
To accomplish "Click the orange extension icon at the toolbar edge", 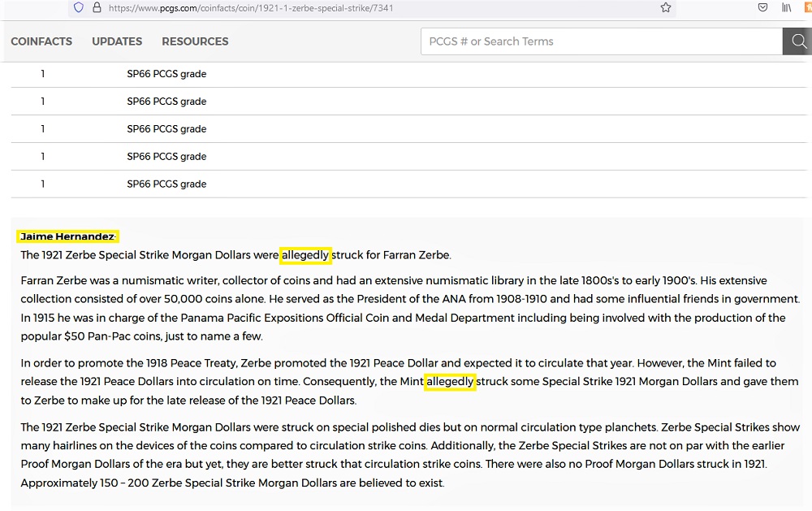I will (809, 8).
